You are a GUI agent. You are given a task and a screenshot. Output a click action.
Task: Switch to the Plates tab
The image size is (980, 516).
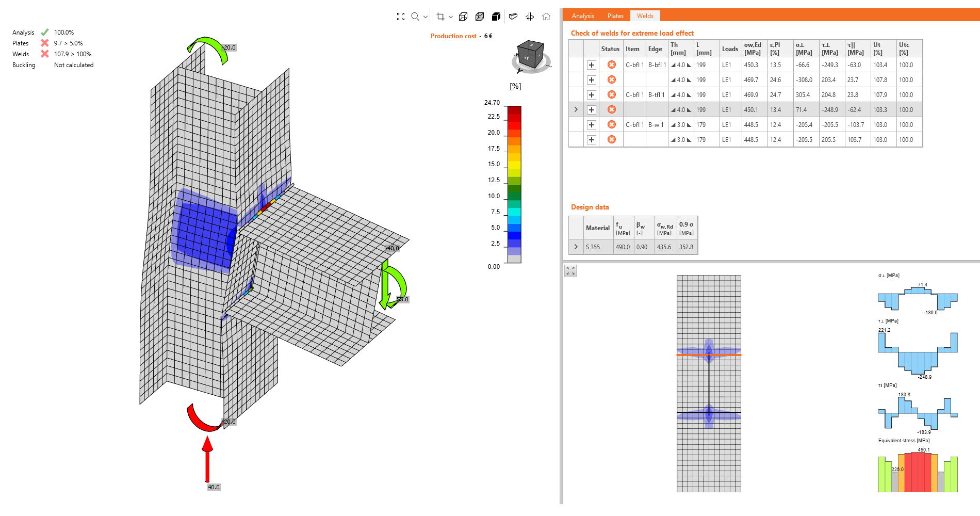pos(615,15)
